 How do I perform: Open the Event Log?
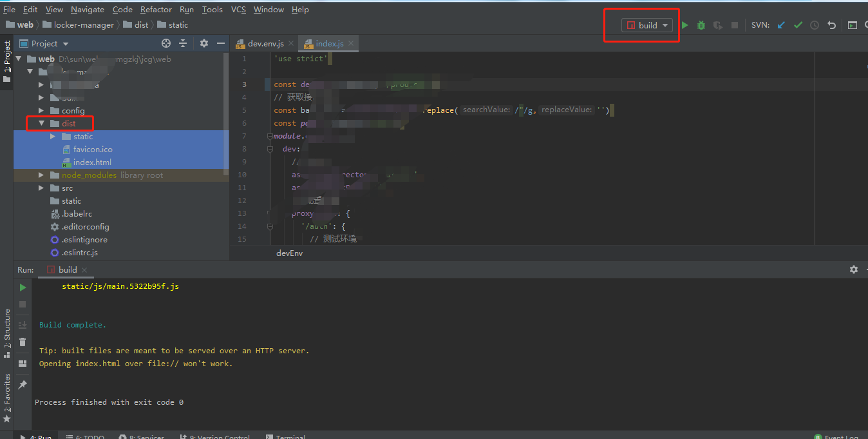[x=842, y=436]
